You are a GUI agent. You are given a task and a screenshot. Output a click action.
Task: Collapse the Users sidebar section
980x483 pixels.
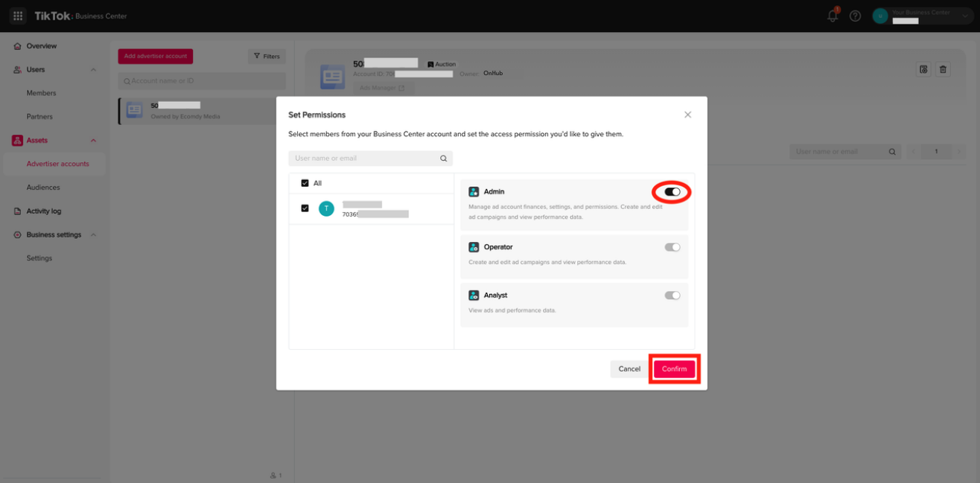[x=93, y=70]
